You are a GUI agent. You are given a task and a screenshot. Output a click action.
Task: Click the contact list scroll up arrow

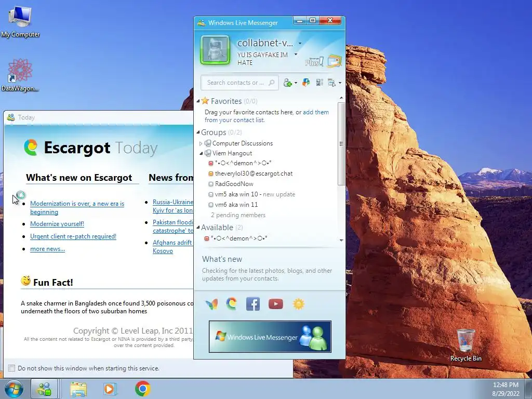[x=341, y=98]
